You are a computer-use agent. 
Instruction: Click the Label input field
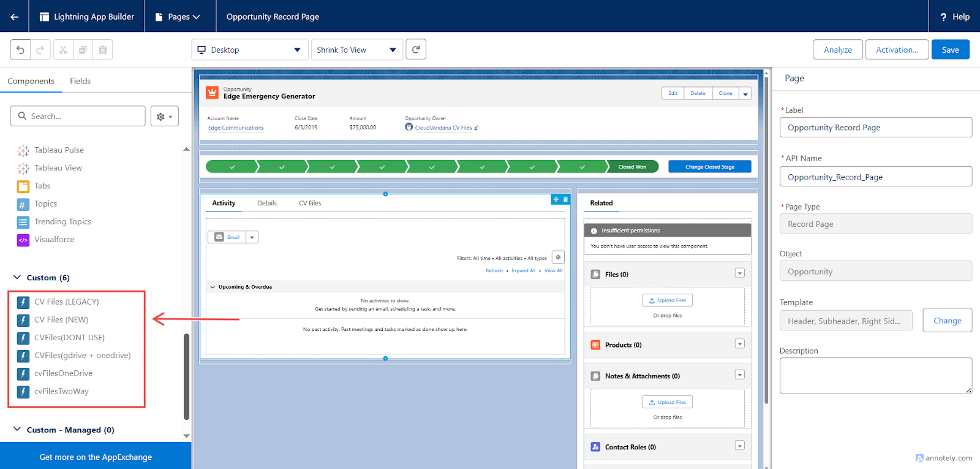[x=876, y=128]
